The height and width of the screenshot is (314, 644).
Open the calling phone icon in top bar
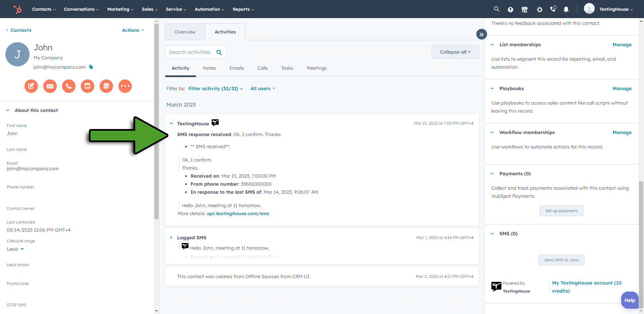click(x=553, y=9)
